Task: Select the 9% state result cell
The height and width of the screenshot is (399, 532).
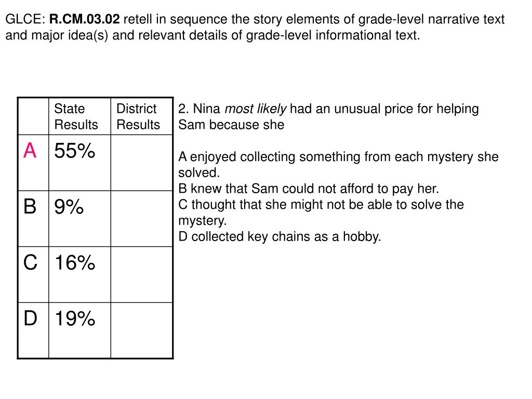Action: click(79, 219)
